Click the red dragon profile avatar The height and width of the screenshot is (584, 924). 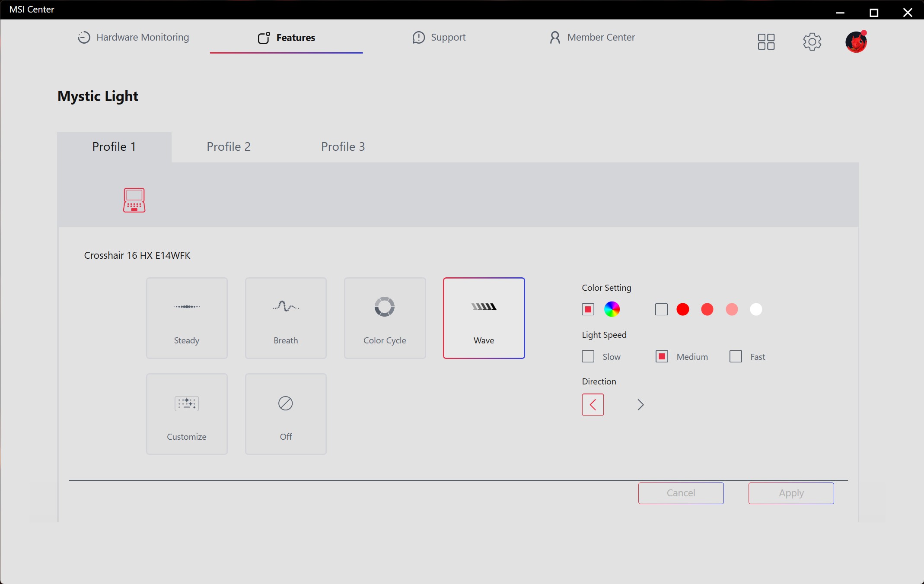click(856, 42)
